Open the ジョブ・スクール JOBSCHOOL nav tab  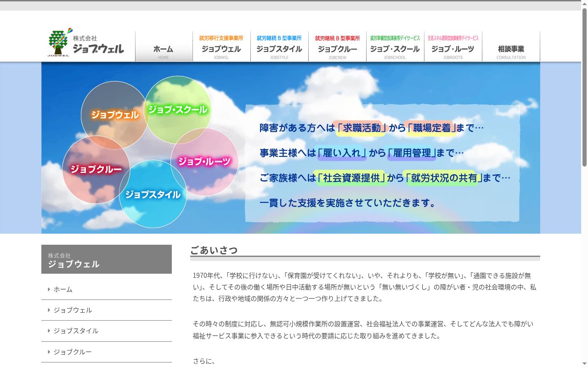coord(395,46)
